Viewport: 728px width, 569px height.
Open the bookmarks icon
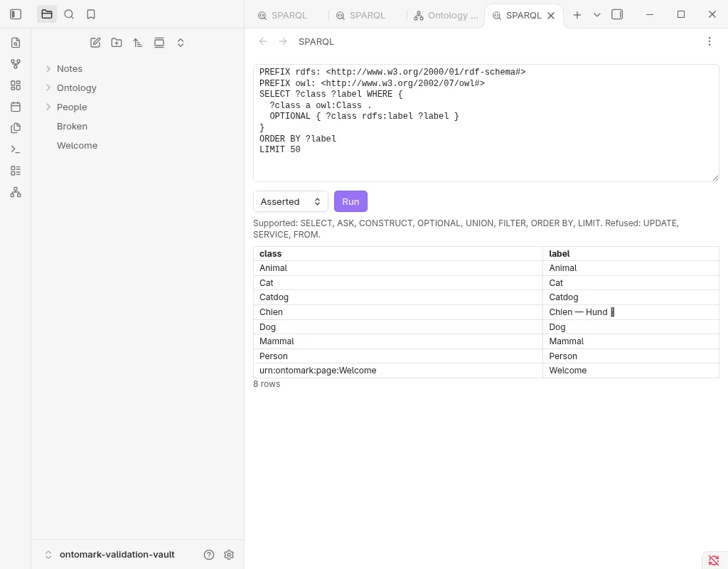click(91, 14)
